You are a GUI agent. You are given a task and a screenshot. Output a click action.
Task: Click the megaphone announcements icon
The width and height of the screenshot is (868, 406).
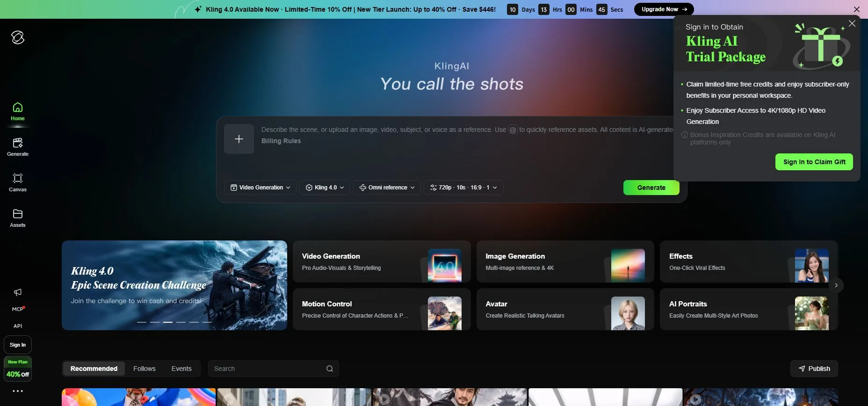18,292
